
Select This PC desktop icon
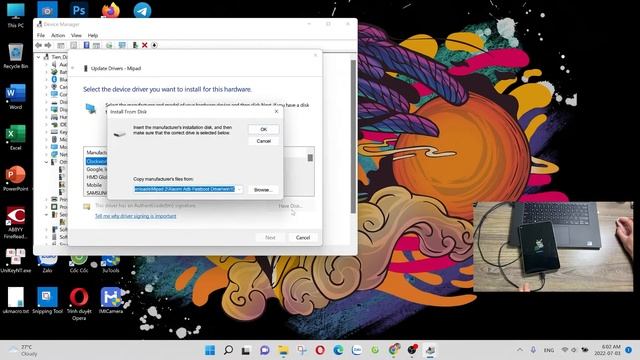coord(16,15)
